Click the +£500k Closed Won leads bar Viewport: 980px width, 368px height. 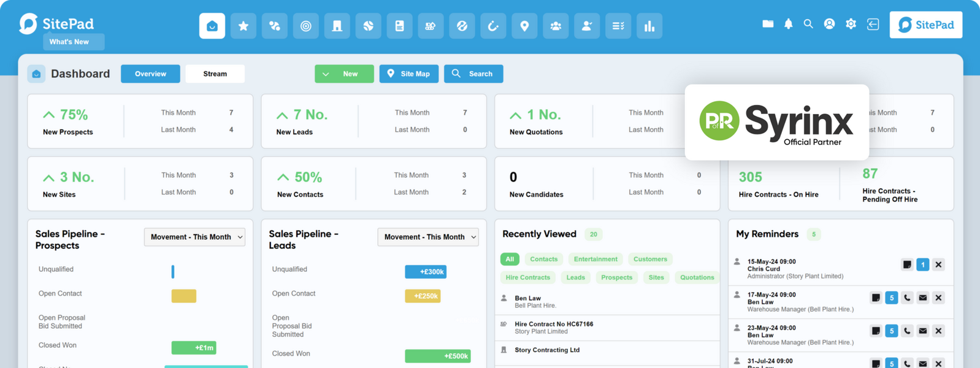[x=438, y=356]
